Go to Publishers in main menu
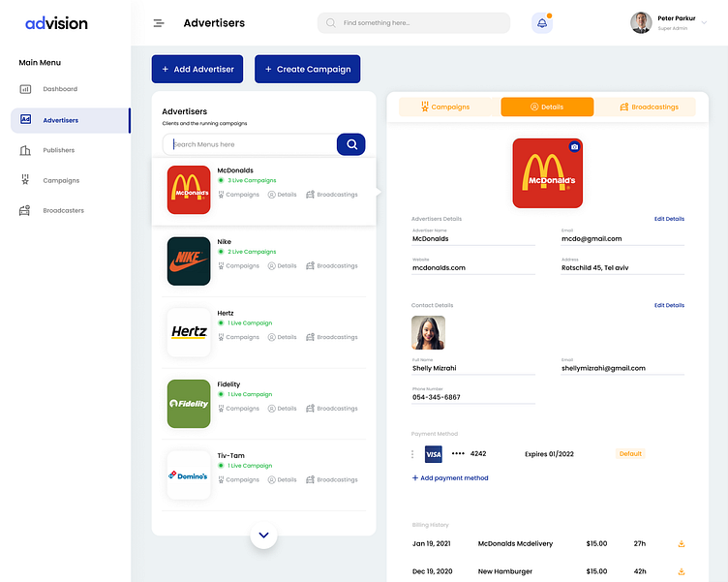 tap(58, 150)
